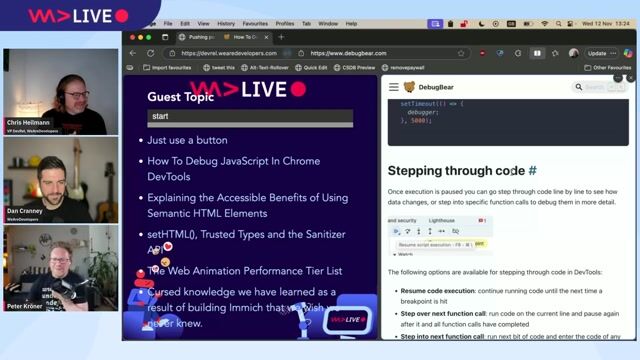
Task: Open the File menu
Action: (168, 24)
